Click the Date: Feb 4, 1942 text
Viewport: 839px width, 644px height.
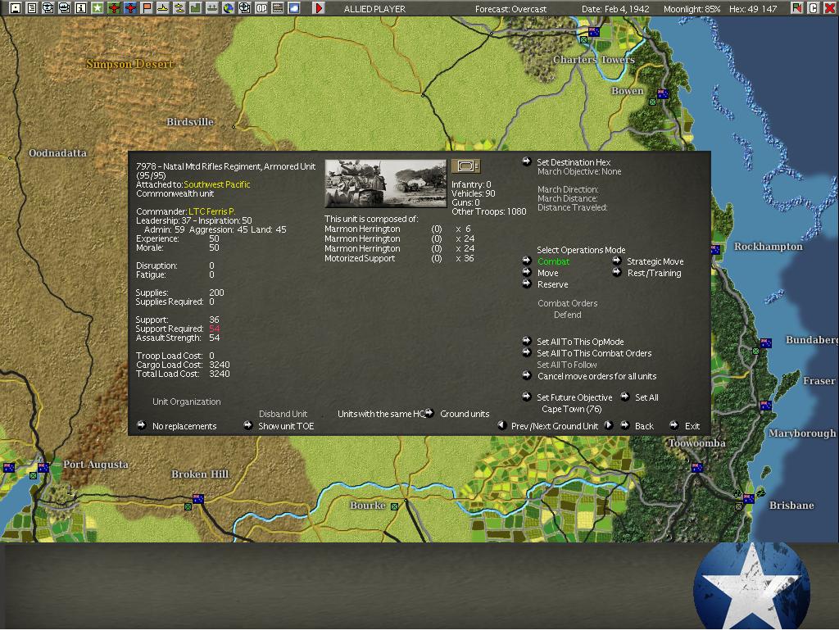tap(615, 9)
